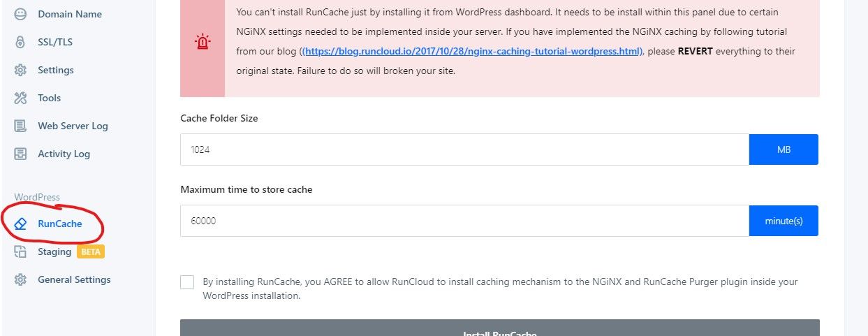Go to SSL/TLS section

(55, 42)
